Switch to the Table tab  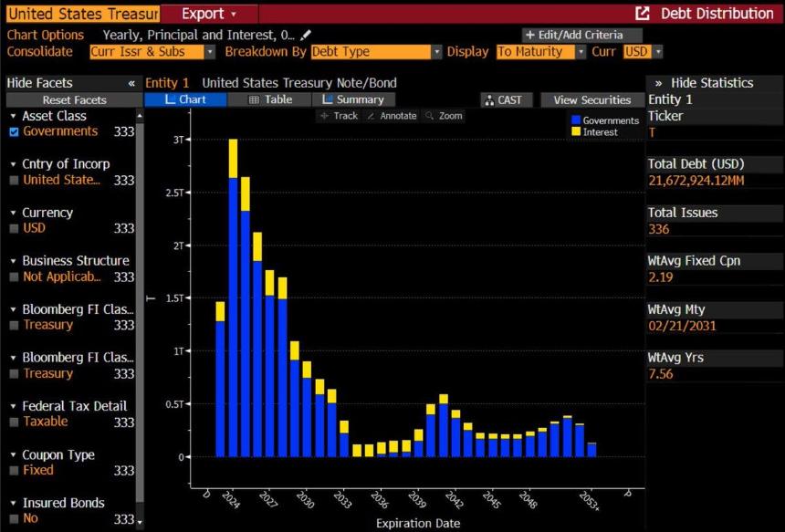point(270,99)
